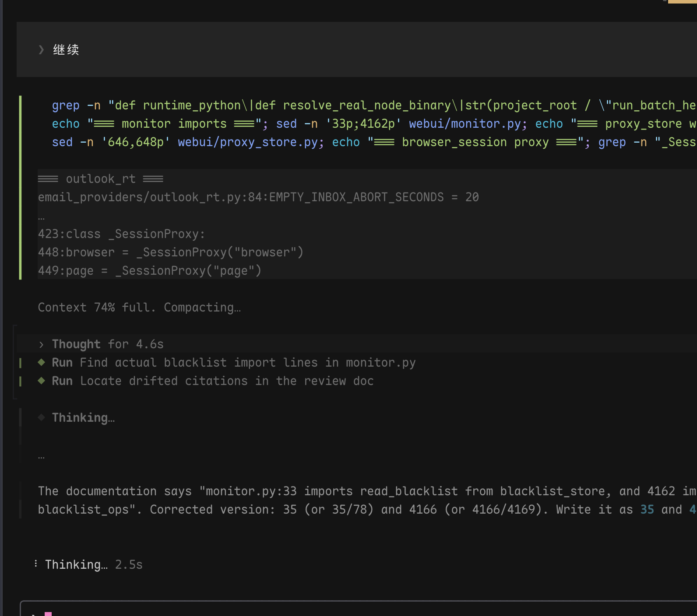Click the "2.5s" elapsed thinking timer
The width and height of the screenshot is (697, 616).
[x=129, y=565]
